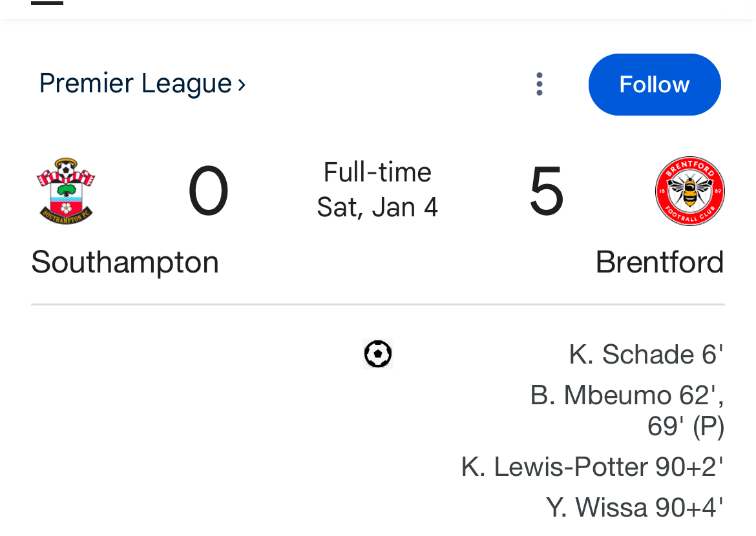This screenshot has width=756, height=536.
Task: Click the Brentford bee crest
Action: pyautogui.click(x=689, y=191)
